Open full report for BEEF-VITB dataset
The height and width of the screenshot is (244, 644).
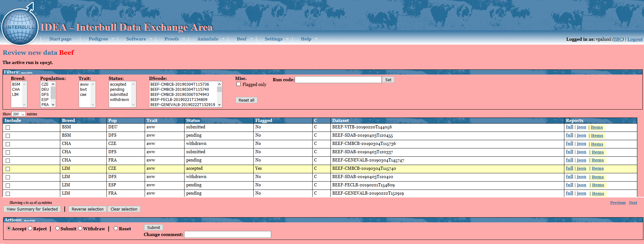pos(569,127)
